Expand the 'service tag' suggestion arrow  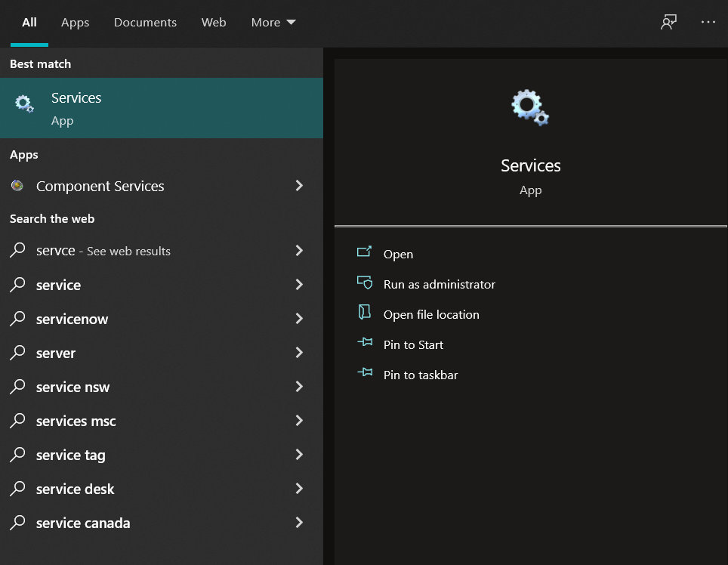(300, 455)
